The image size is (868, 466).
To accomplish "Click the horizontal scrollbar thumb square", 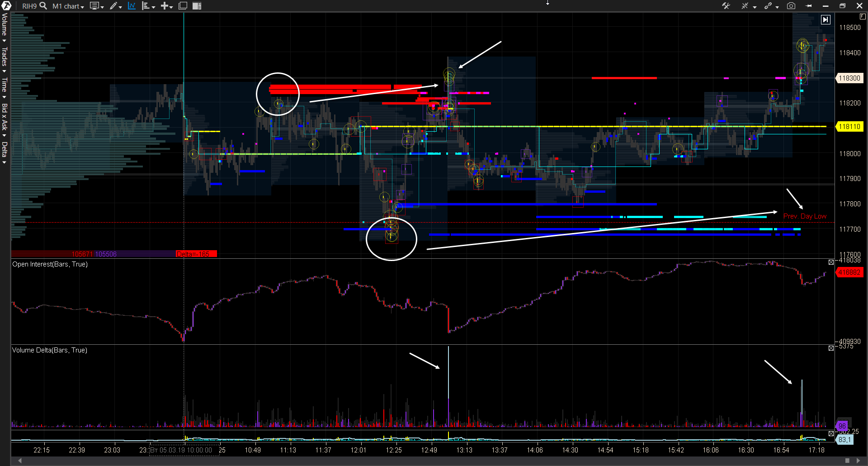I will point(847,461).
